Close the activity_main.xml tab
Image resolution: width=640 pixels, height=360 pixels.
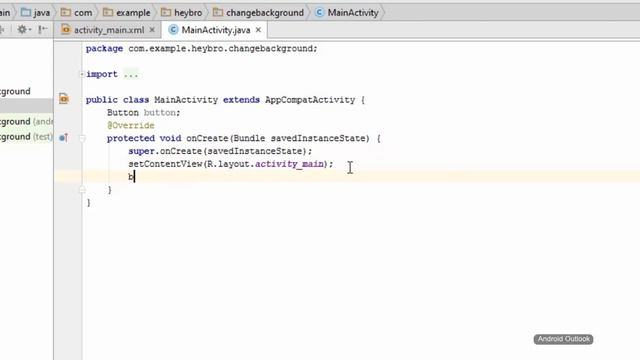(152, 30)
